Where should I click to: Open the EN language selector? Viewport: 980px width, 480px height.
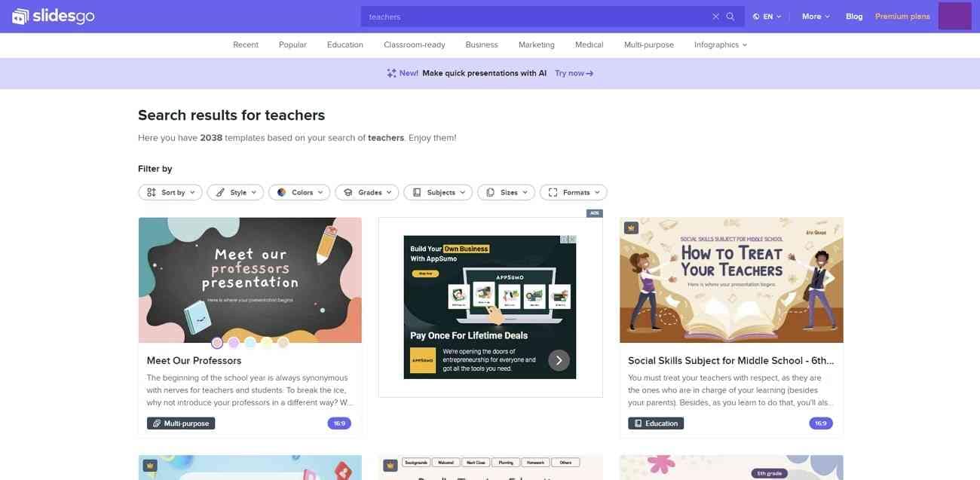tap(767, 17)
